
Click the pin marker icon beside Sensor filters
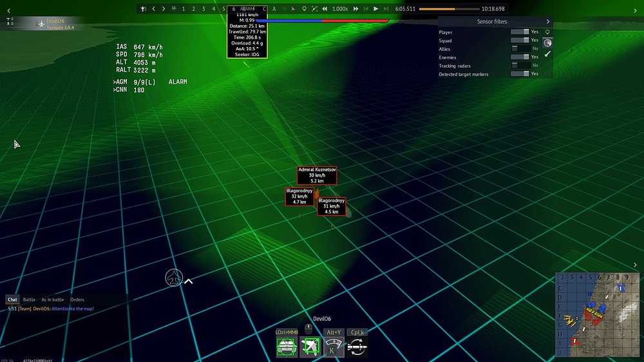pyautogui.click(x=547, y=32)
